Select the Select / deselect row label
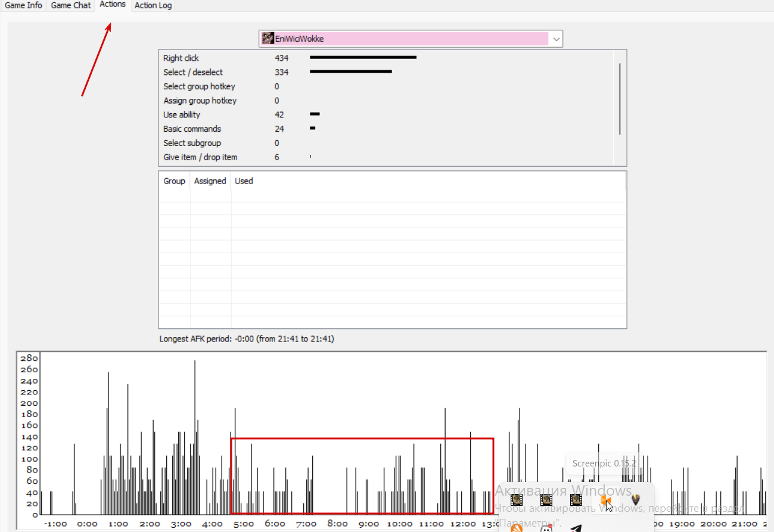774x532 pixels. point(193,73)
